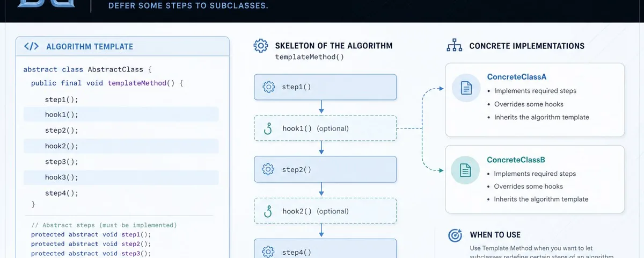Click the gear icon next to Skeleton of the Algorithm
Image resolution: width=644 pixels, height=258 pixels.
pyautogui.click(x=260, y=46)
